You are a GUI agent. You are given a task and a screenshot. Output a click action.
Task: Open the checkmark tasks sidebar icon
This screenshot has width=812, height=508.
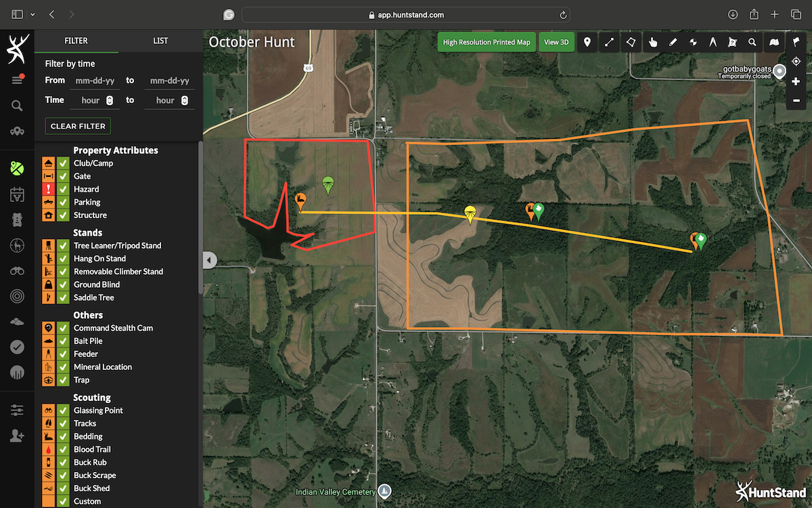tap(17, 347)
